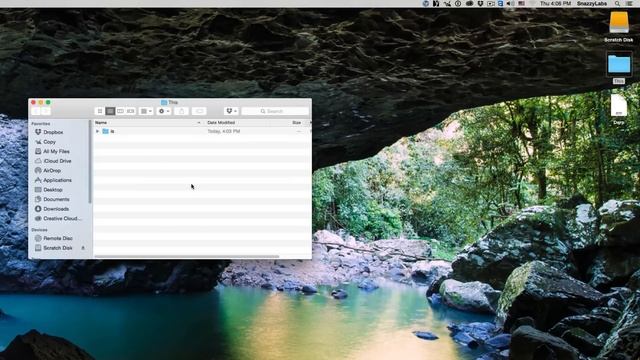Click the sidebar vertical scrollbar
This screenshot has height=360, width=640.
(90, 162)
